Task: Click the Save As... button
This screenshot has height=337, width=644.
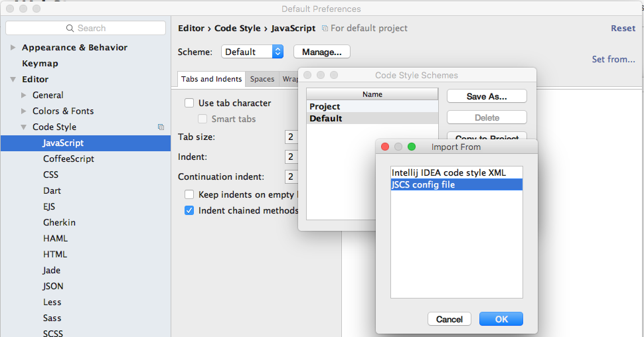Action: point(487,96)
